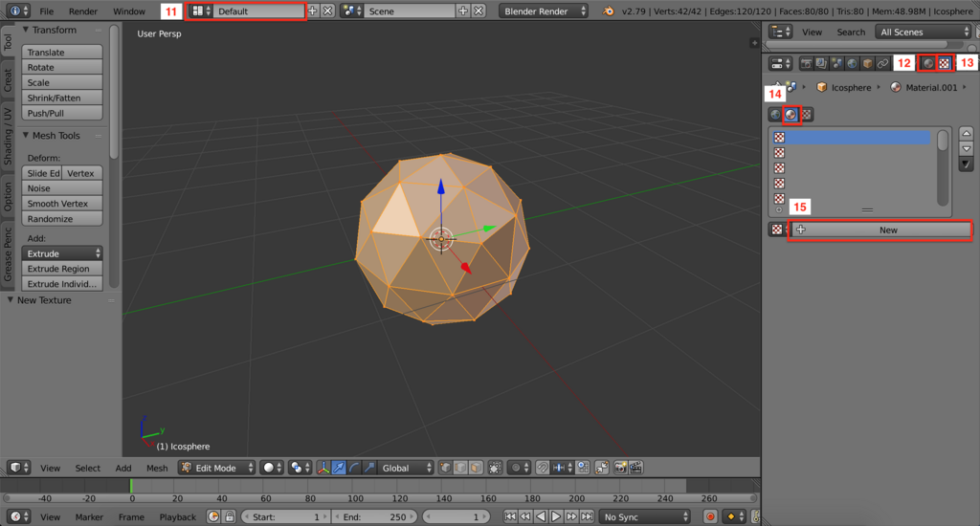The width and height of the screenshot is (980, 526).
Task: Move texture slot down with arrow button
Action: click(967, 148)
